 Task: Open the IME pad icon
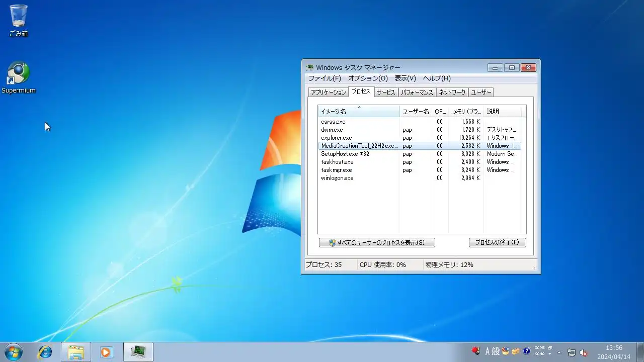pos(506,351)
